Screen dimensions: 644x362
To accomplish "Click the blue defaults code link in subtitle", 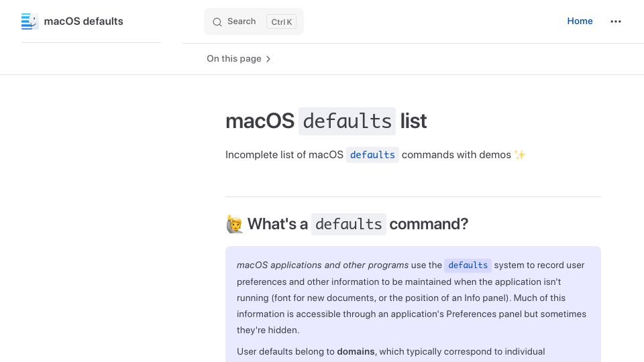I will (372, 155).
